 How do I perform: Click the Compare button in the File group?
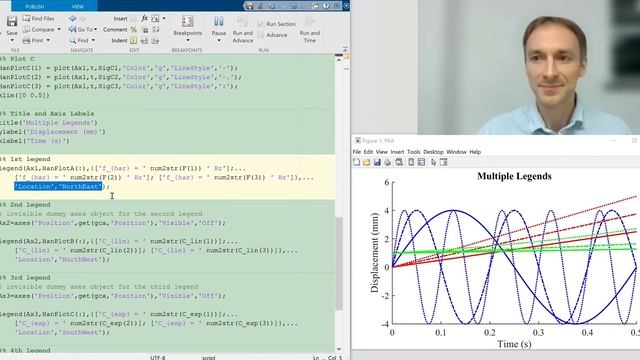pyautogui.click(x=38, y=29)
